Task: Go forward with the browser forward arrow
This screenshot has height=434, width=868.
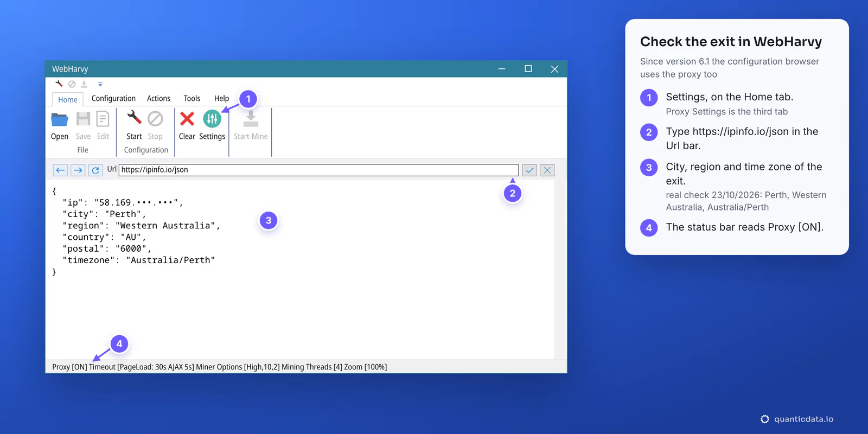Action: [78, 170]
